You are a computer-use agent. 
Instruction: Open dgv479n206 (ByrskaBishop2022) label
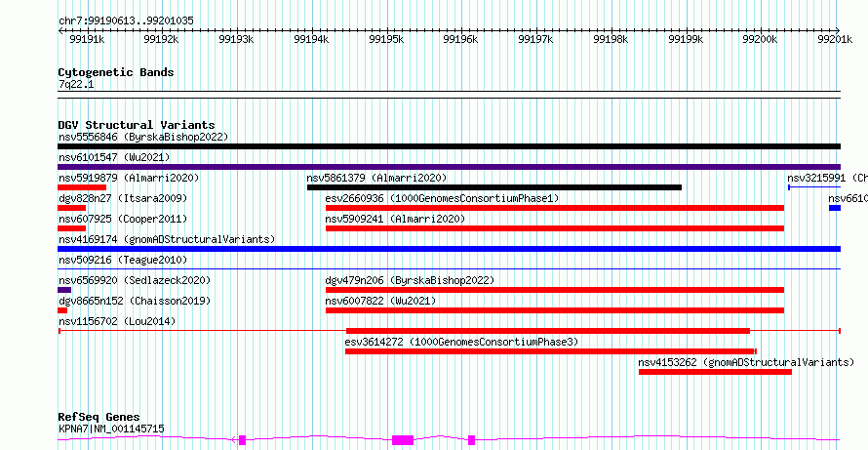click(410, 280)
